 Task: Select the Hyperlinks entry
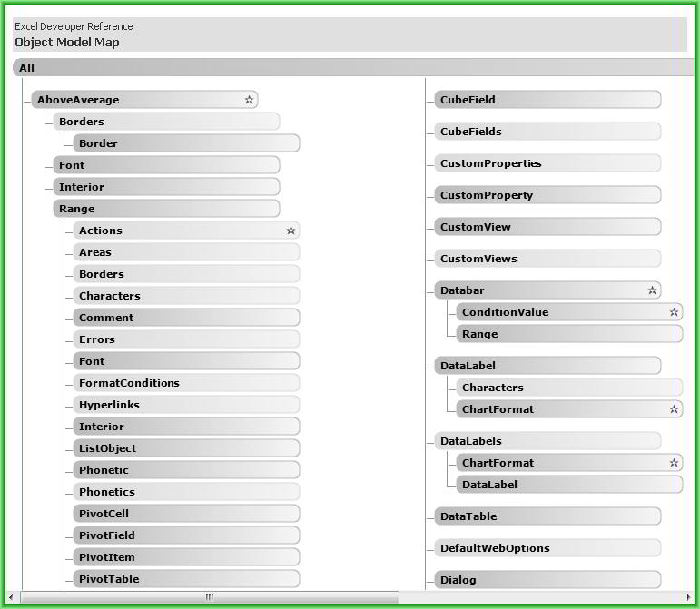point(186,405)
